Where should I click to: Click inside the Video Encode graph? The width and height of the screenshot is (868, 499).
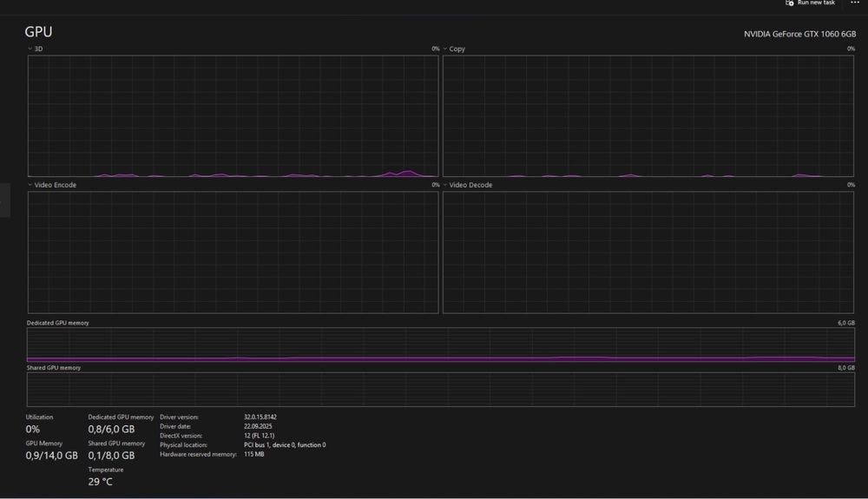click(233, 253)
